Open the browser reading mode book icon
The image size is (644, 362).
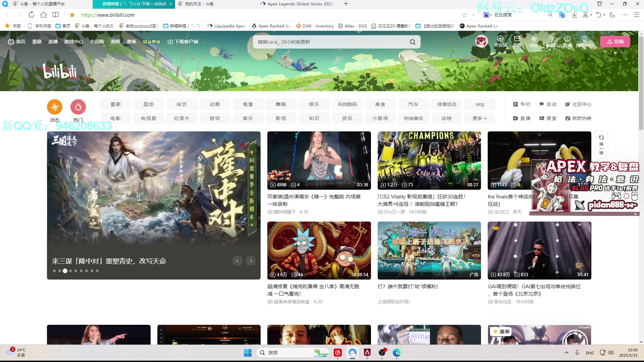(55, 15)
